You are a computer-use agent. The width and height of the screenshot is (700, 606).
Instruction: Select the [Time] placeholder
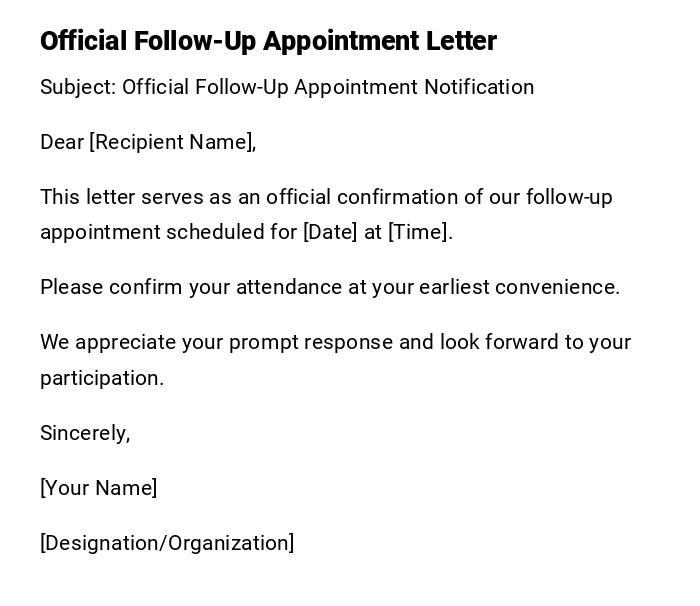point(419,232)
